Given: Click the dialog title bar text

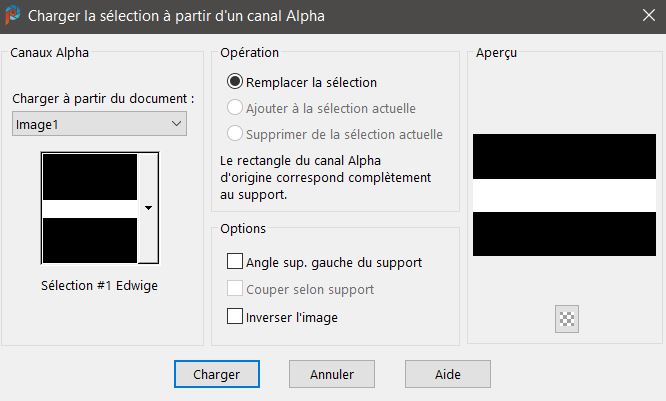Looking at the screenshot, I should click(x=176, y=16).
